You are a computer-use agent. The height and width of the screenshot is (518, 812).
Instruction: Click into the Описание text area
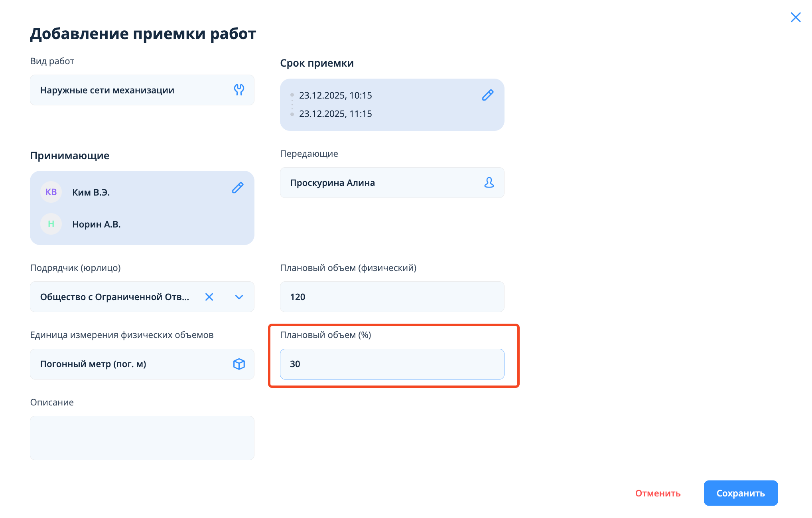142,438
